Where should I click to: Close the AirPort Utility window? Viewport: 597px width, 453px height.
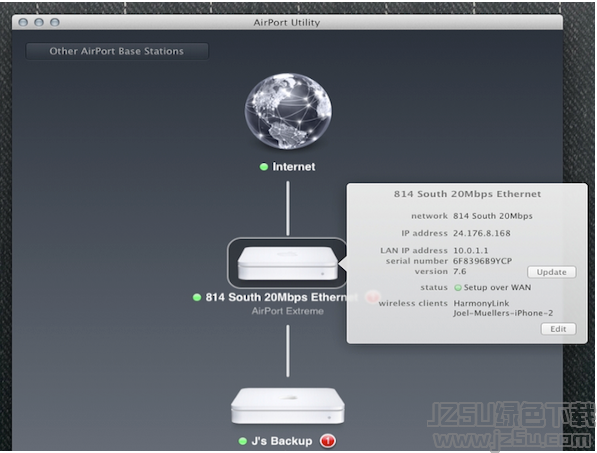point(23,22)
